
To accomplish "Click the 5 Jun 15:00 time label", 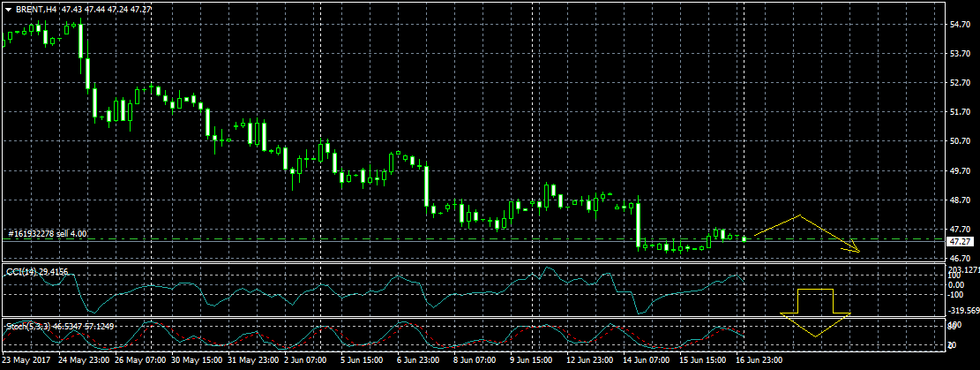I will 363,360.
